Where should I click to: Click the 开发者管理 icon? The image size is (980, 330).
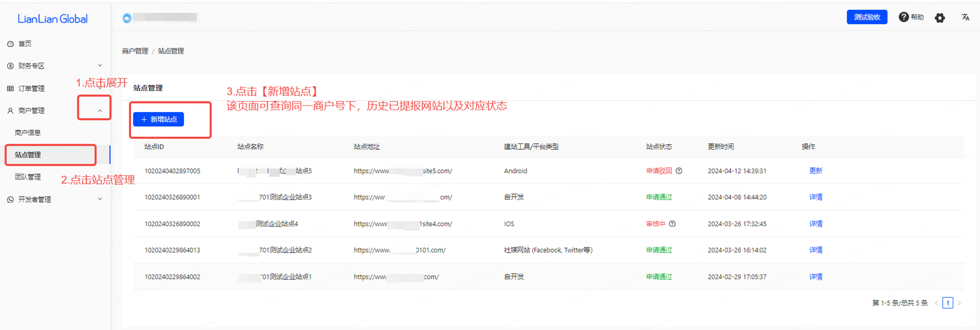tap(10, 199)
